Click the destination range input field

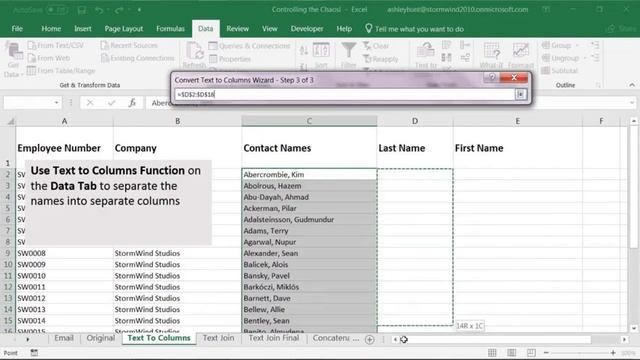[344, 94]
